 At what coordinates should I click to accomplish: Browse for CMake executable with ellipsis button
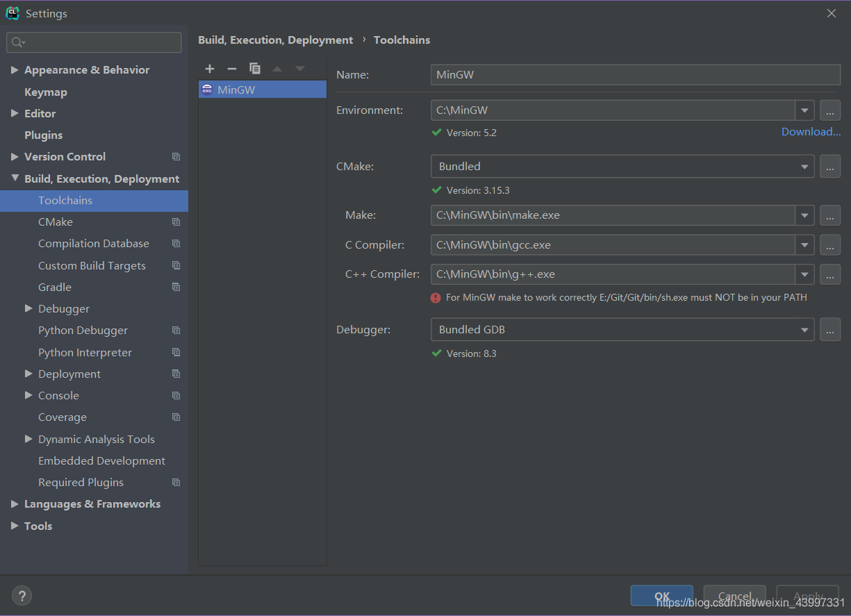tap(830, 166)
